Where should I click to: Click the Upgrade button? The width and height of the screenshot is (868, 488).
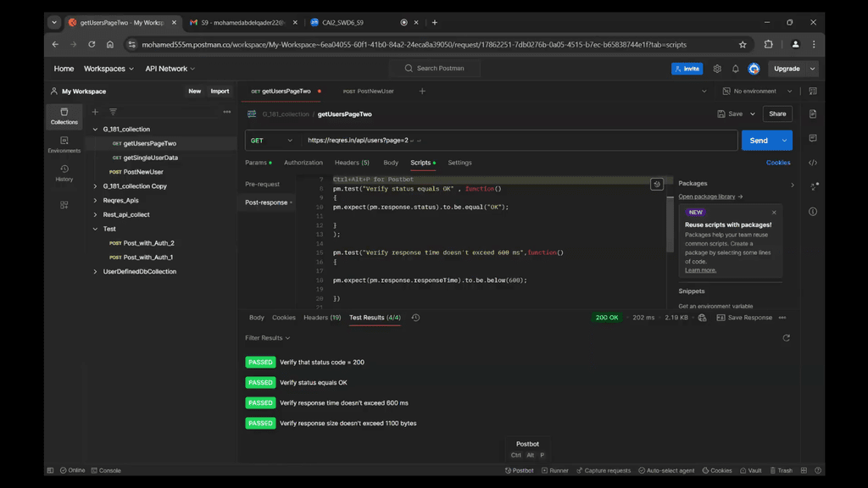787,69
